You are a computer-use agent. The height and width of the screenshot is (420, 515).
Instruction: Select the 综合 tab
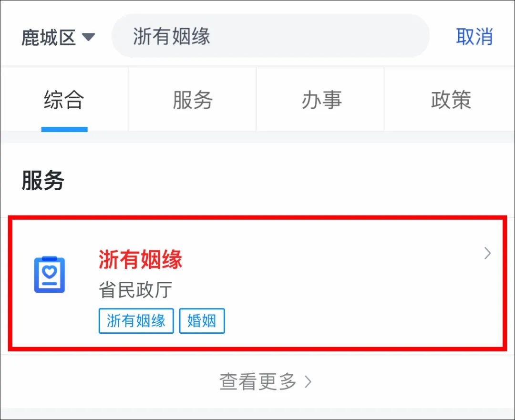[64, 100]
